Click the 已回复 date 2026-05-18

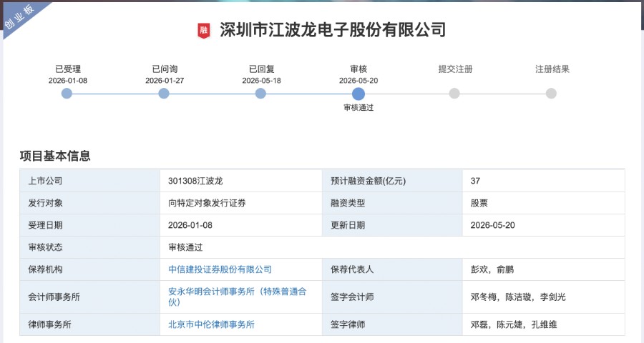[x=262, y=81]
